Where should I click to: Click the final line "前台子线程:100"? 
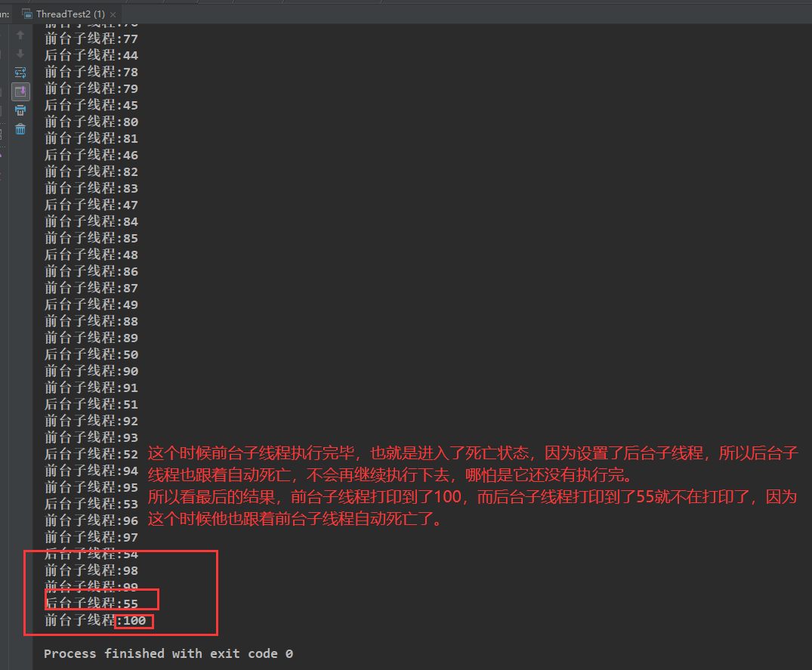95,620
